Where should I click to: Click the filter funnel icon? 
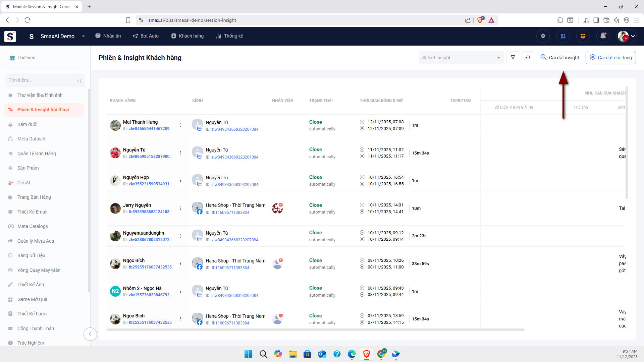click(x=513, y=58)
